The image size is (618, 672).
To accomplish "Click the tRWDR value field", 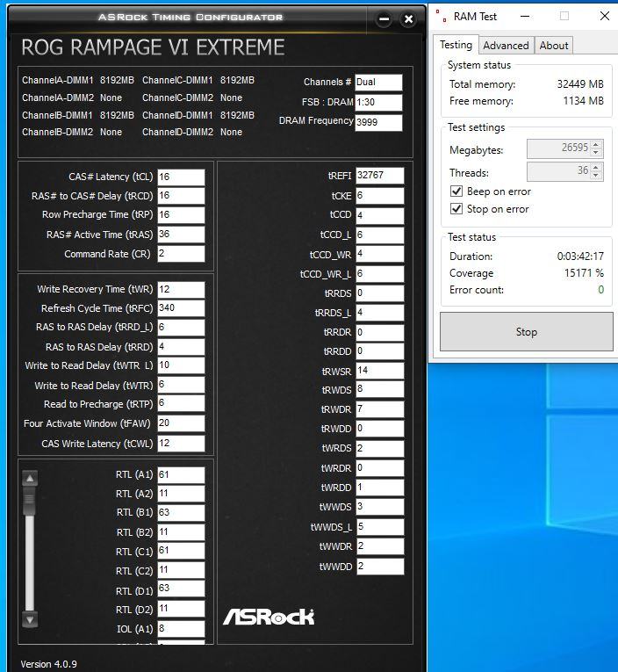I will [x=380, y=409].
